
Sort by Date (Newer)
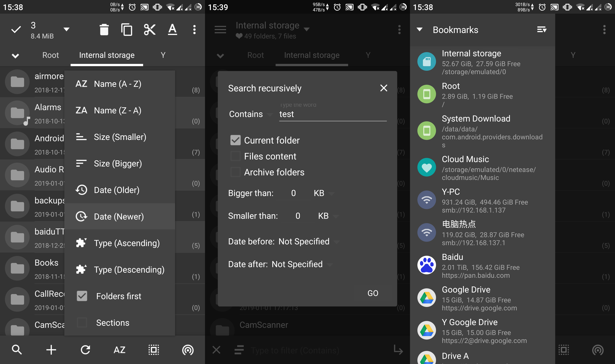click(119, 217)
